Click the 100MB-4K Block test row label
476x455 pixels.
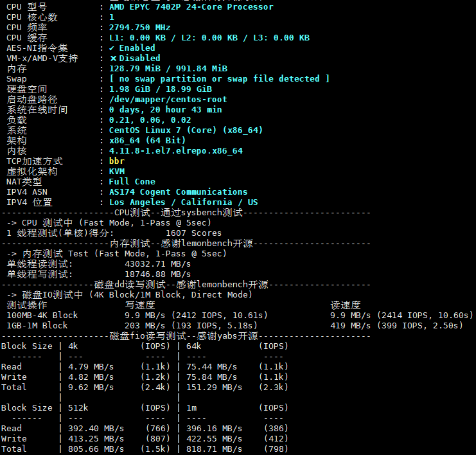pos(42,316)
